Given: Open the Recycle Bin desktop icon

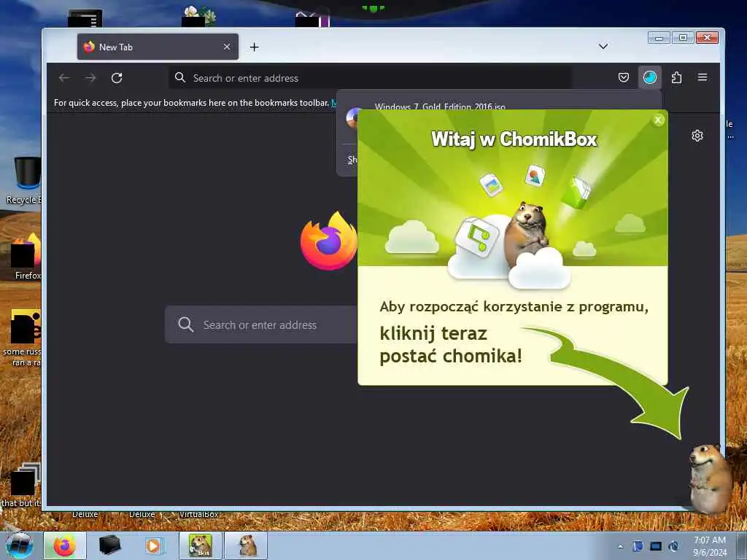Looking at the screenshot, I should 23,180.
